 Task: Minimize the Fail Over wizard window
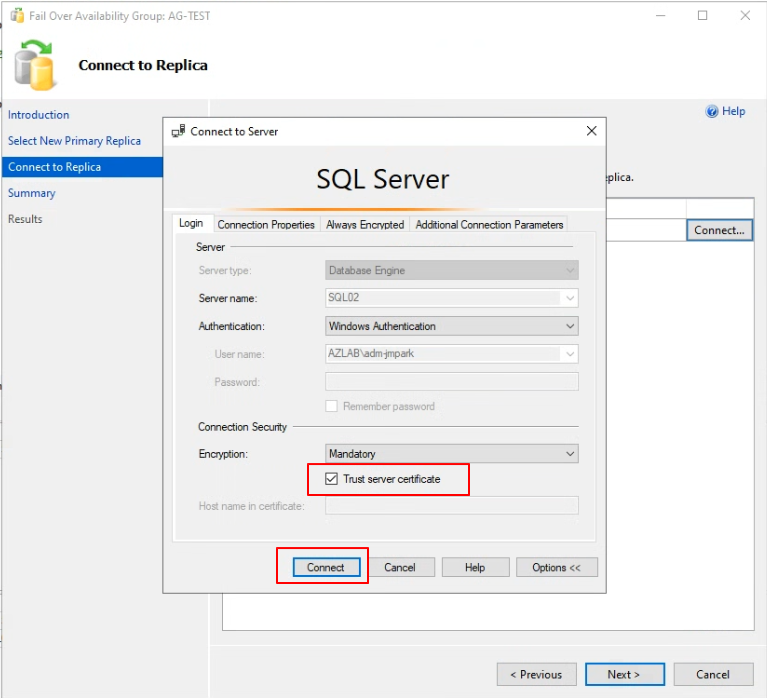point(660,16)
